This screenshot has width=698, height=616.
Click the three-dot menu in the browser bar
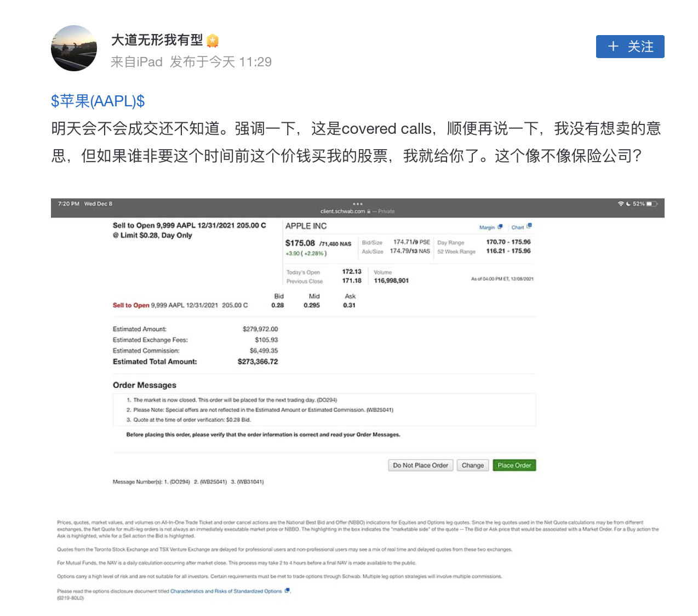(358, 204)
